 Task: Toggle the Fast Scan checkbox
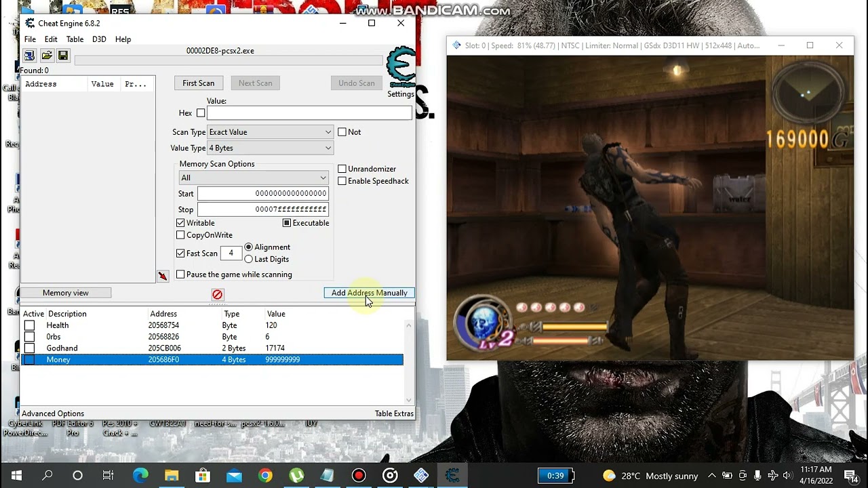180,253
